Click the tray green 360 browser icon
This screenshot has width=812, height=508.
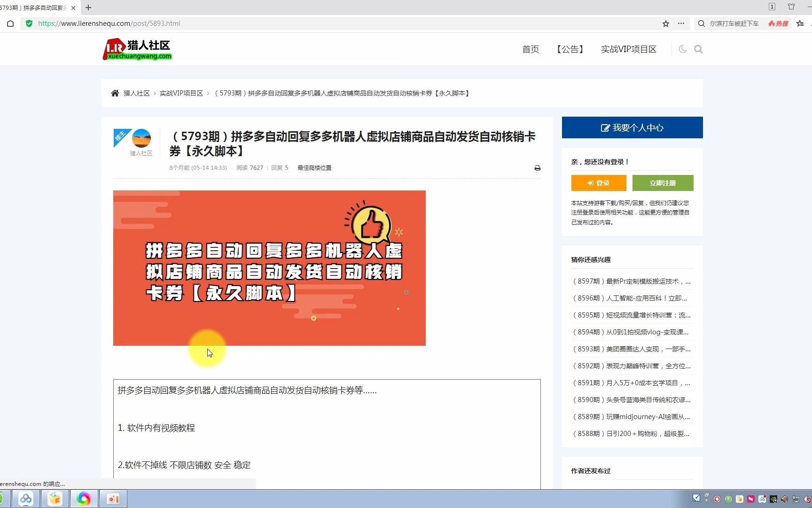[x=728, y=499]
